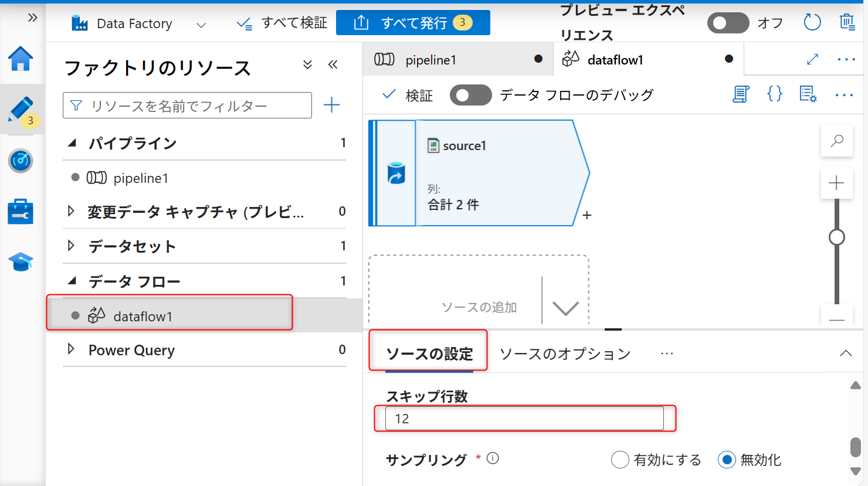Image resolution: width=868 pixels, height=486 pixels.
Task: Enable the データ フローのデバッグ toggle
Action: (471, 94)
